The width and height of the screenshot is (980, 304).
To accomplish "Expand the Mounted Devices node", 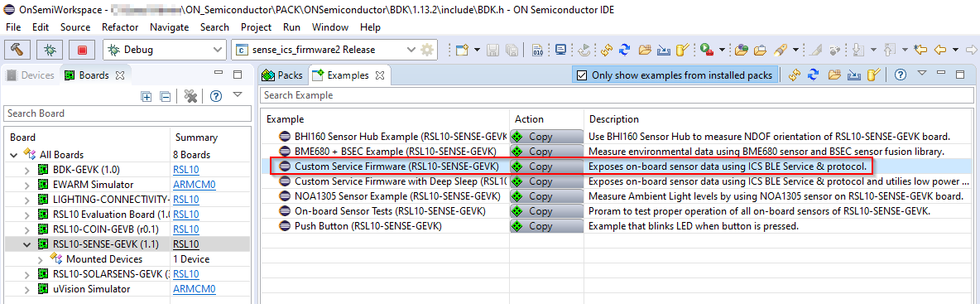I will (41, 259).
